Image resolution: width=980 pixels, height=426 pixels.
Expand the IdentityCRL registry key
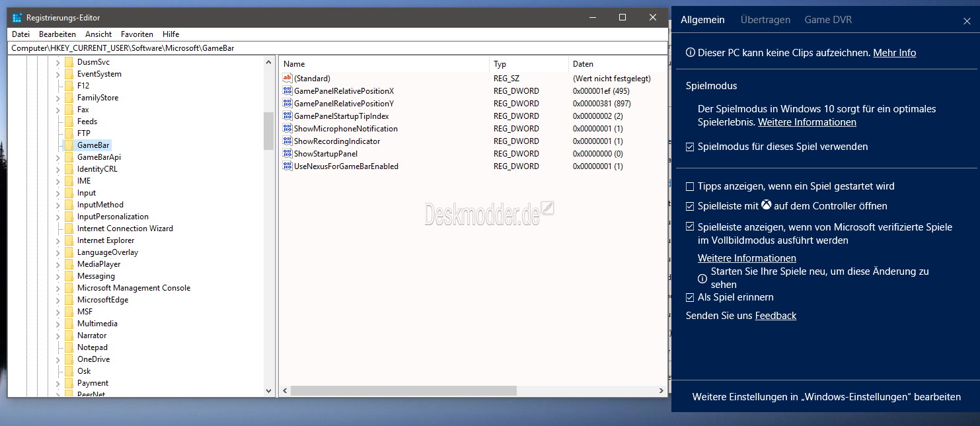(57, 169)
